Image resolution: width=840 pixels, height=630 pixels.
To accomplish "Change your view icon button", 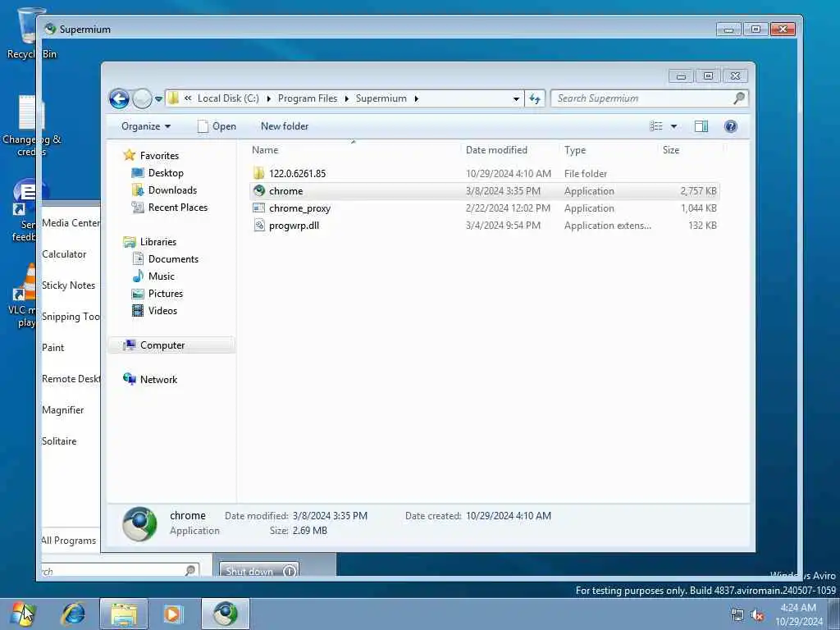I will click(x=656, y=126).
